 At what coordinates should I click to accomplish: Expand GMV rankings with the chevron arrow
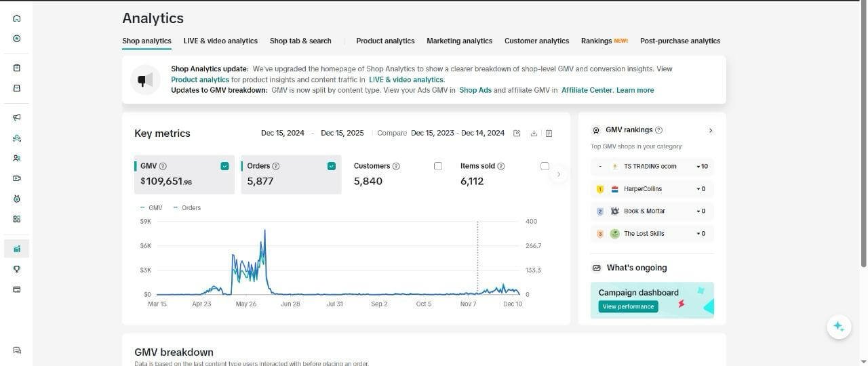coord(710,130)
